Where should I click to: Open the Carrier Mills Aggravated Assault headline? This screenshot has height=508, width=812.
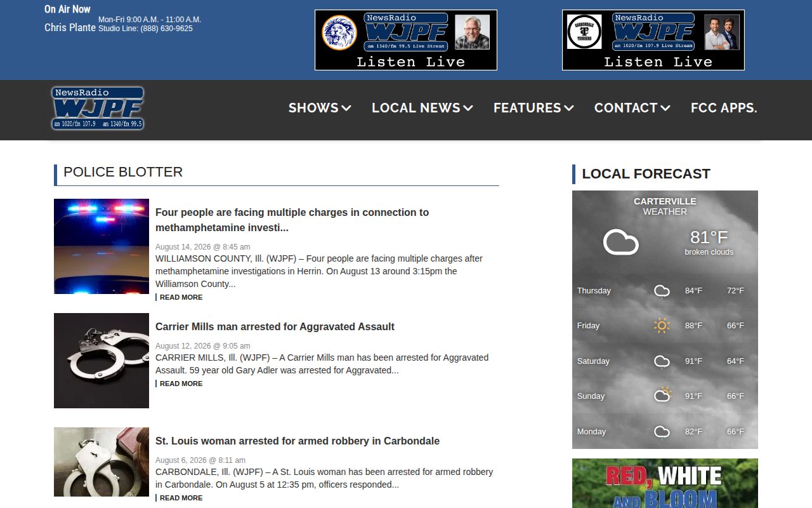pos(275,326)
